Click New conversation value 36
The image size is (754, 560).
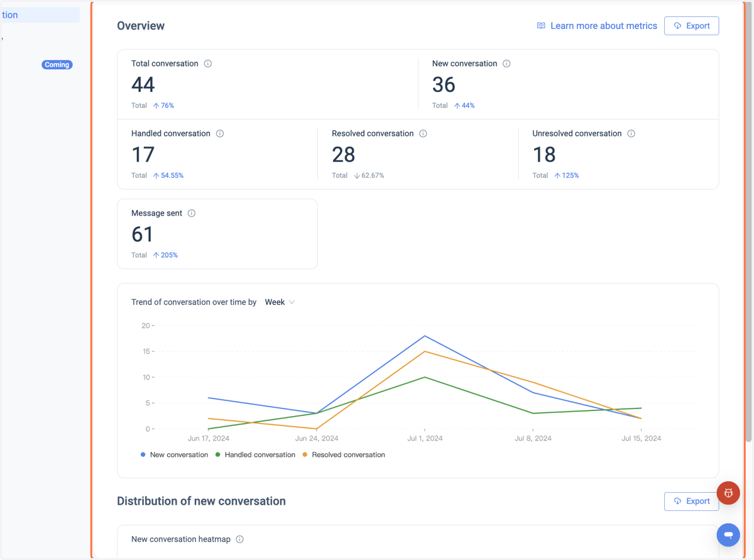click(444, 84)
